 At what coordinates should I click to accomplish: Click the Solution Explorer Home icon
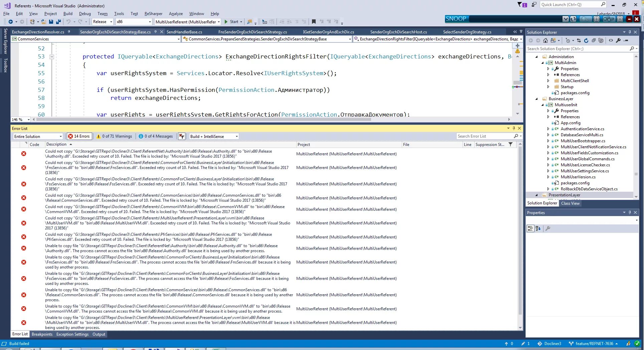point(545,40)
